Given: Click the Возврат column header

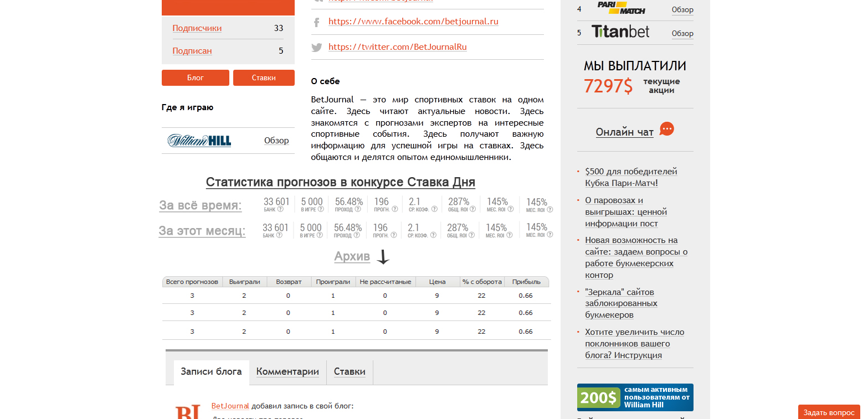Looking at the screenshot, I should 289,282.
